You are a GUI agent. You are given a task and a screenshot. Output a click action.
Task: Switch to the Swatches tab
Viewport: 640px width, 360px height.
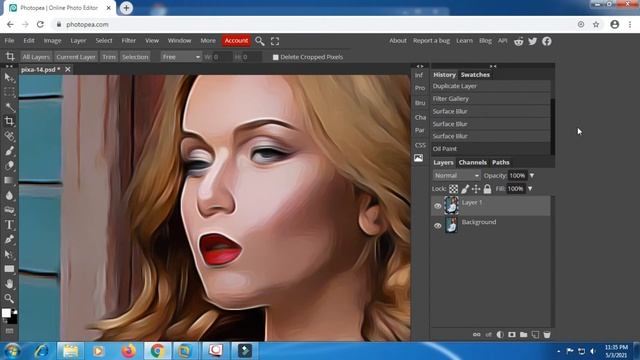tap(475, 75)
